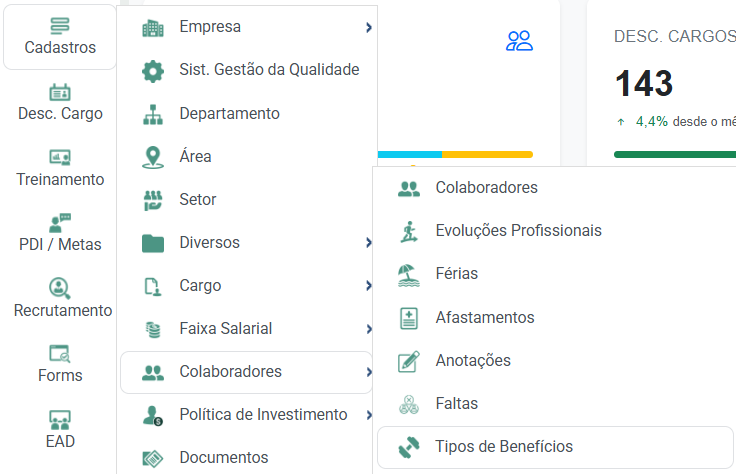Image resolution: width=736 pixels, height=474 pixels.
Task: Click the blue users icon on dashboard card
Action: click(519, 41)
